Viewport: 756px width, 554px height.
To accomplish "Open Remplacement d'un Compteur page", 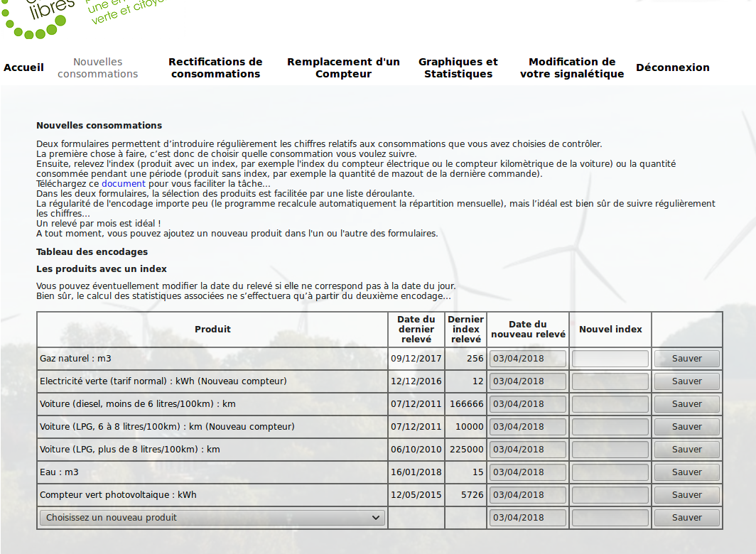I will tap(343, 68).
